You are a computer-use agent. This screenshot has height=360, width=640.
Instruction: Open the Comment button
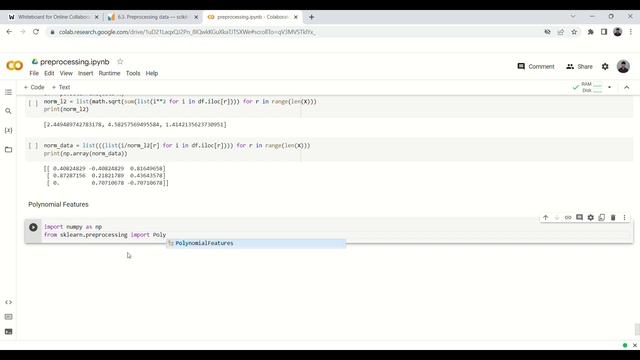[536, 67]
